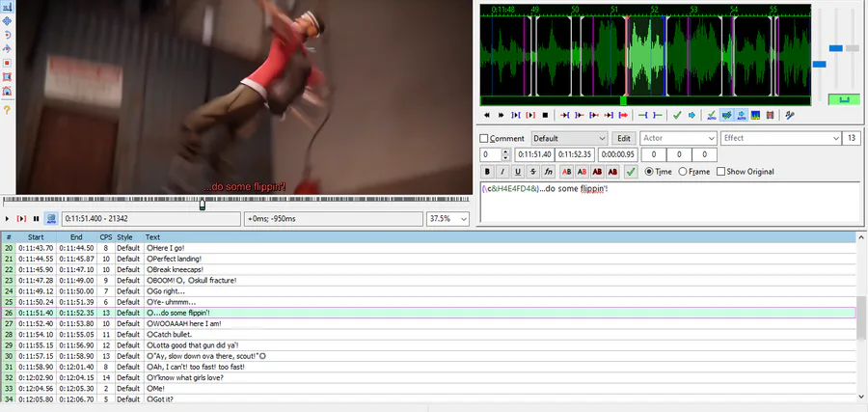
Task: Open the Default style dropdown
Action: [570, 138]
